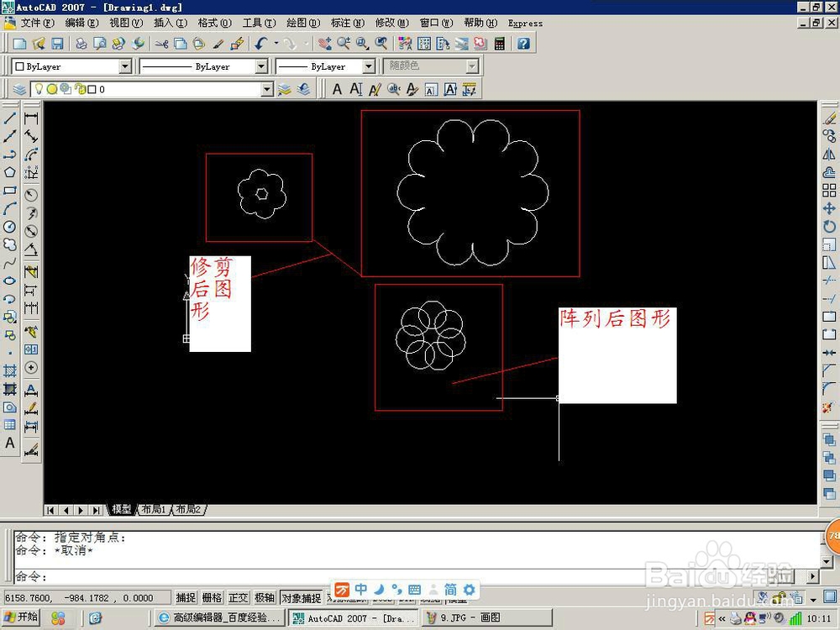Click the Cut scissors icon

[x=161, y=44]
